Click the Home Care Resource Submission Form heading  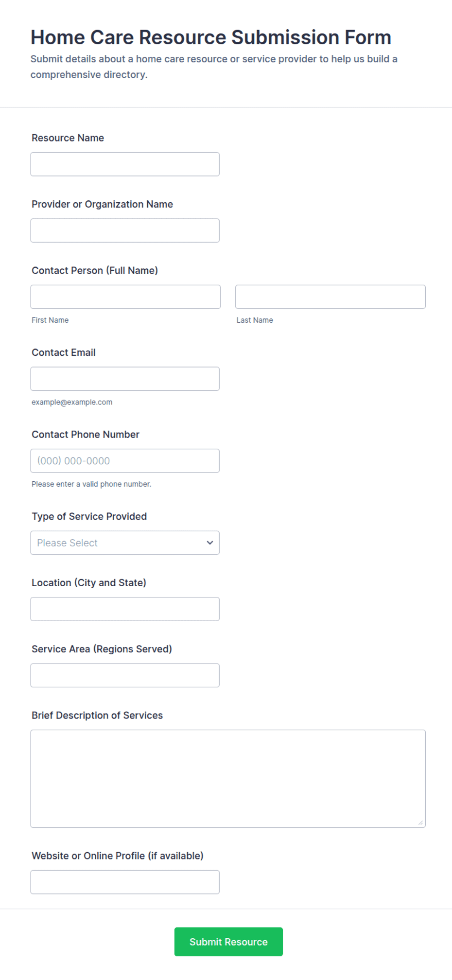pos(211,37)
